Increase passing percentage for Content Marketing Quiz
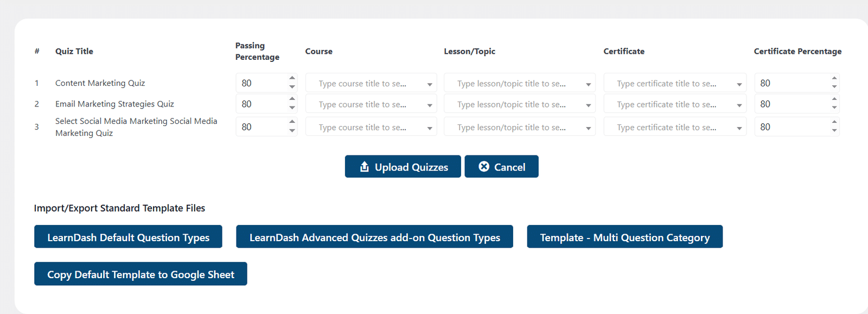 [292, 78]
